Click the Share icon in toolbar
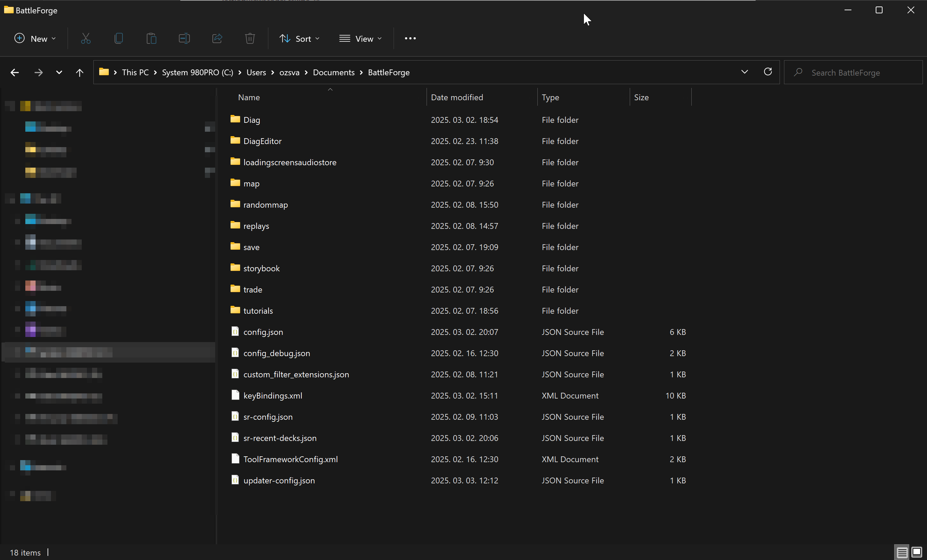The image size is (927, 560). tap(217, 38)
